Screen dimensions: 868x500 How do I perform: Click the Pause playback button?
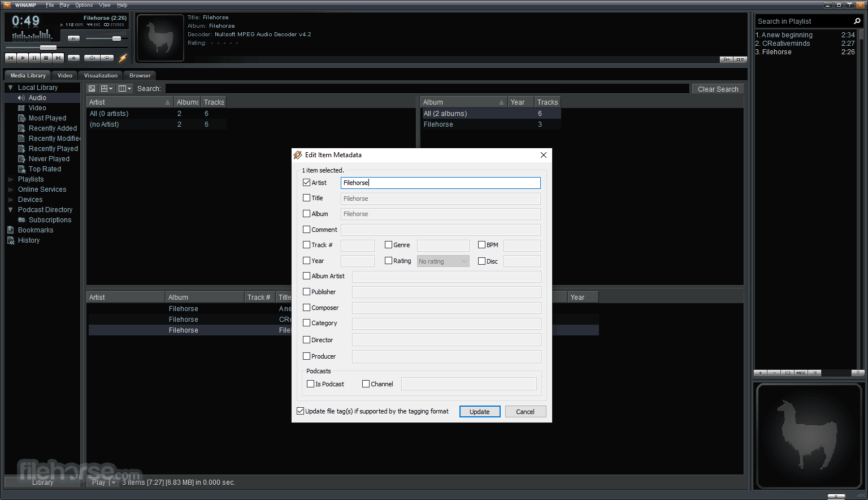34,58
